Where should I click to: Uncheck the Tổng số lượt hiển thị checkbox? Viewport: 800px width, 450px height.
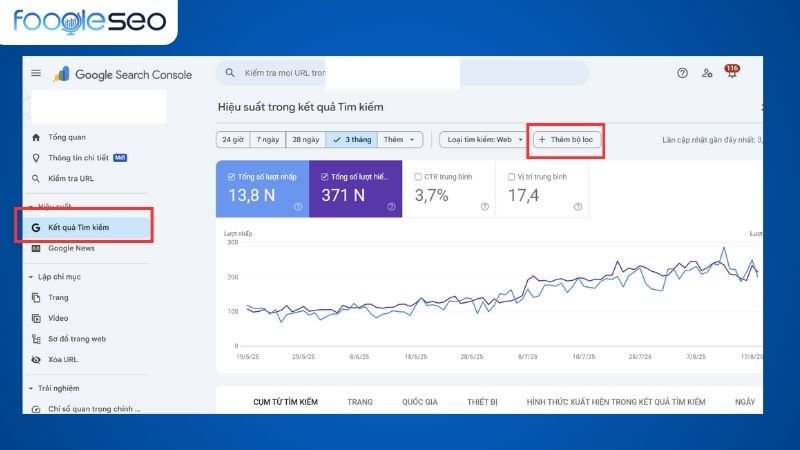[x=324, y=177]
